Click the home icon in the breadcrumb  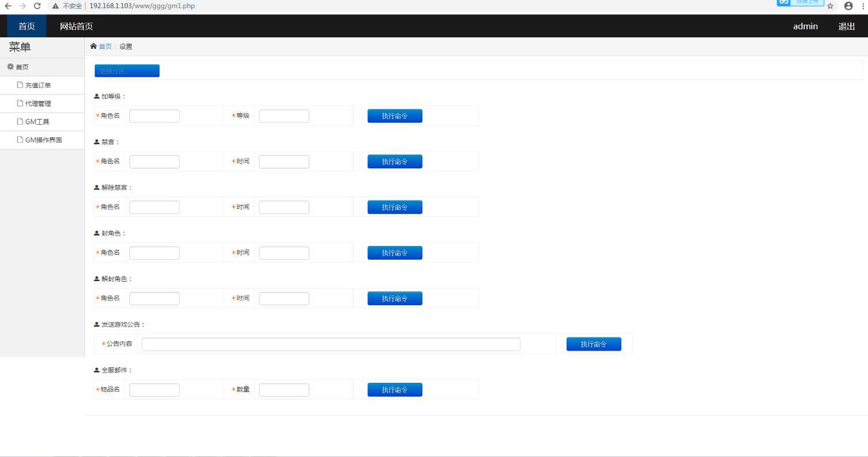click(x=94, y=47)
